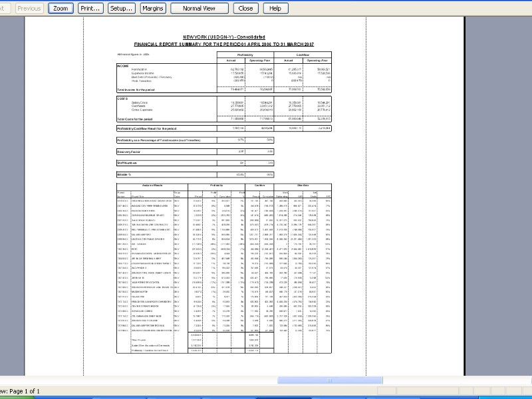The image size is (532, 399).
Task: Click the 'Page 1 of 1' status text
Action: [x=25, y=391]
